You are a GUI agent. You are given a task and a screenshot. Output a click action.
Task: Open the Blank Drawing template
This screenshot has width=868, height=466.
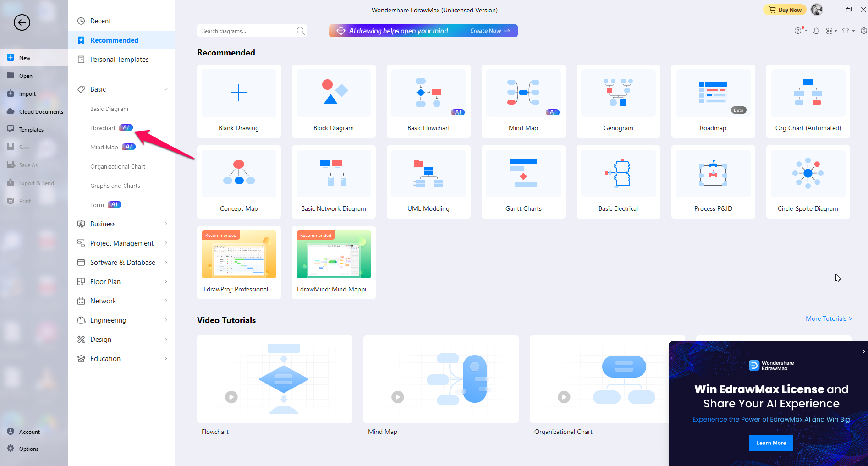click(x=239, y=101)
